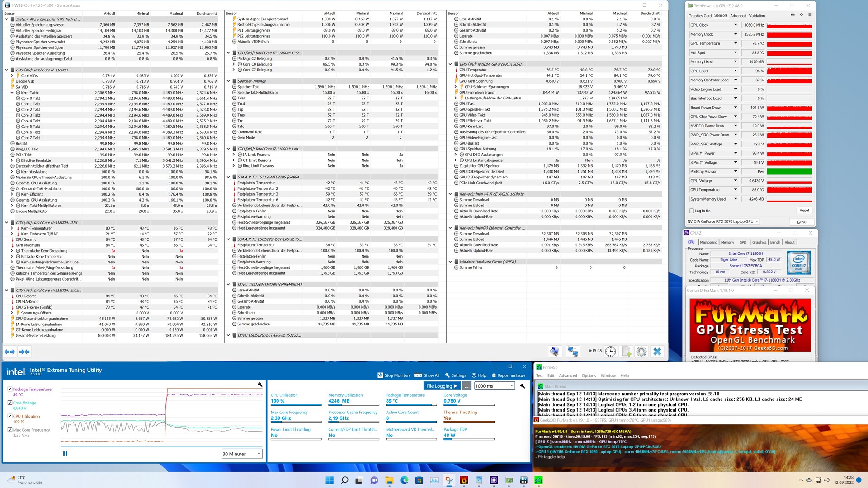This screenshot has width=868, height=488.
Task: Click HWiNFO reset clock icon
Action: click(610, 352)
